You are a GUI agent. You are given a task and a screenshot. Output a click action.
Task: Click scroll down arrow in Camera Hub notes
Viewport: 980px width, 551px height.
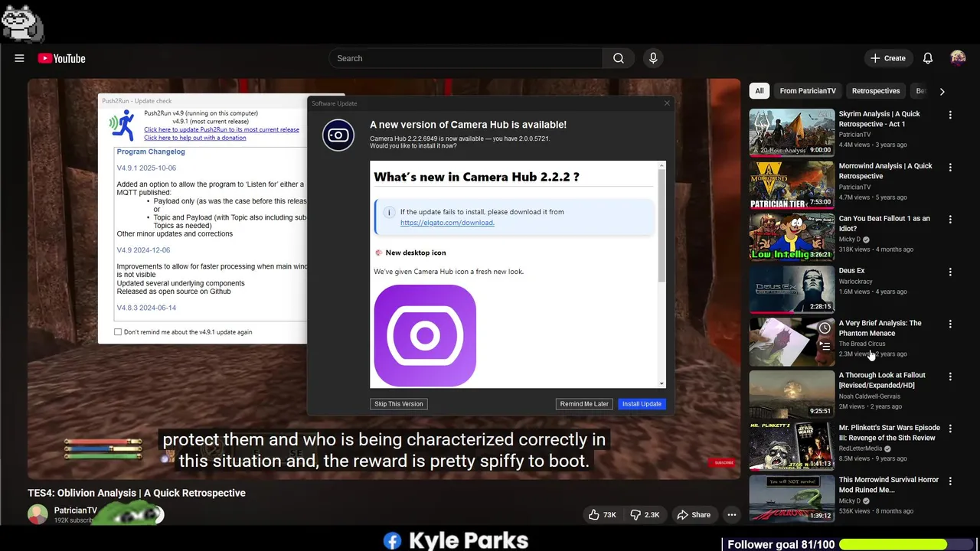[x=662, y=383]
